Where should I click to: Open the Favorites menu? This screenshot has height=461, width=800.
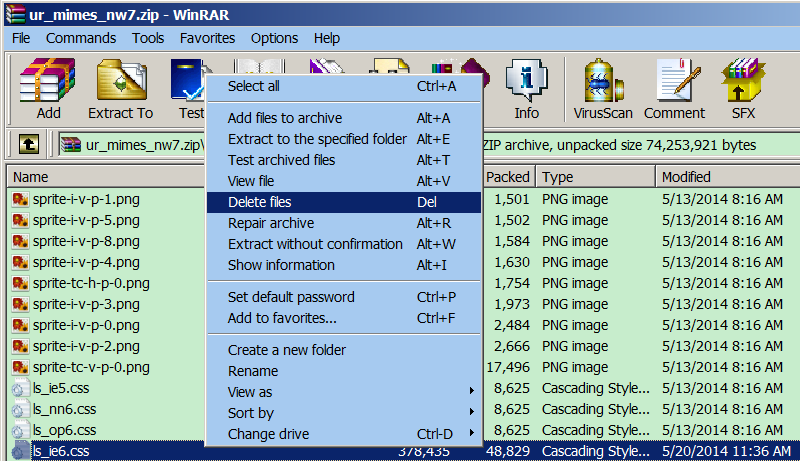pyautogui.click(x=207, y=38)
